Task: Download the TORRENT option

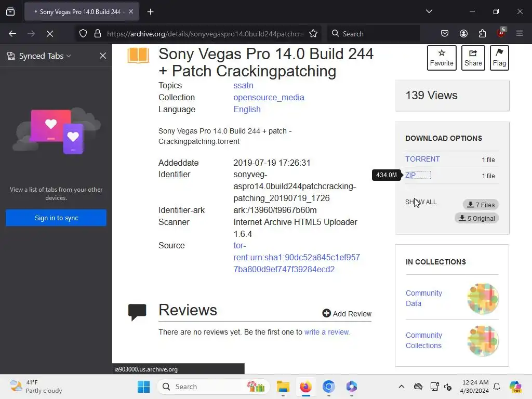Action: [x=422, y=159]
